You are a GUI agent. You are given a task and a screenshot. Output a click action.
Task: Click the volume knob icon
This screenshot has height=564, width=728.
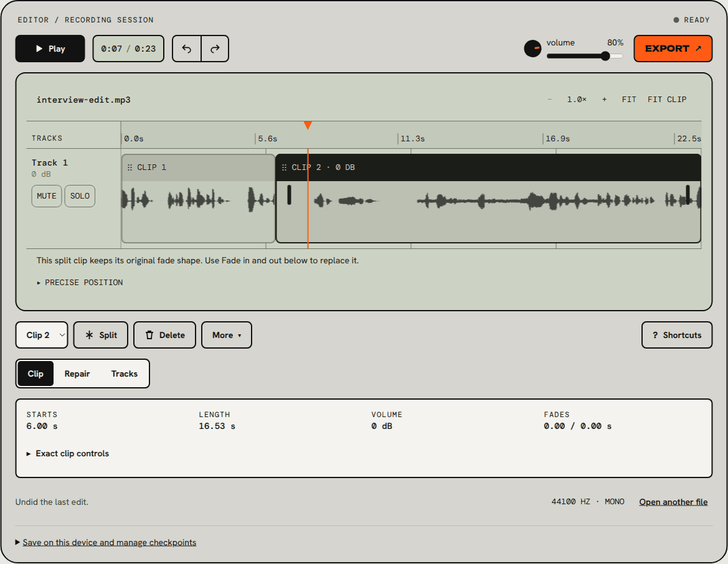tap(532, 49)
